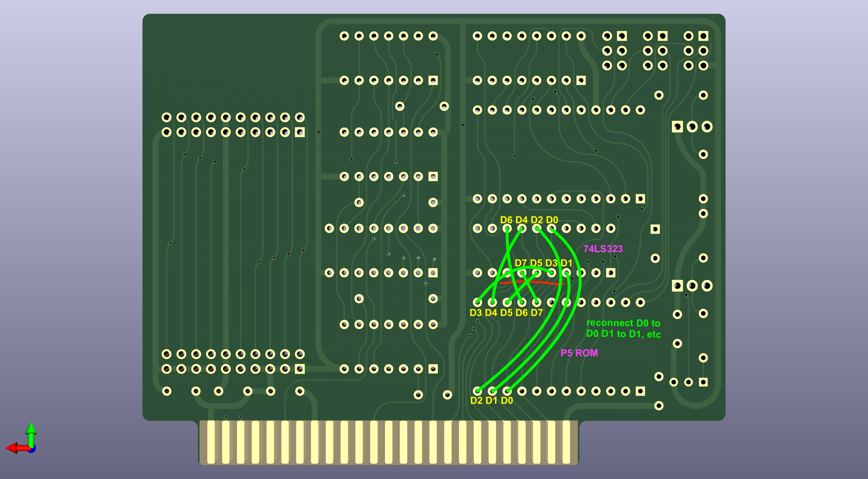Click the green 'reconnect D0 to' note
The image size is (868, 479).
[x=623, y=323]
